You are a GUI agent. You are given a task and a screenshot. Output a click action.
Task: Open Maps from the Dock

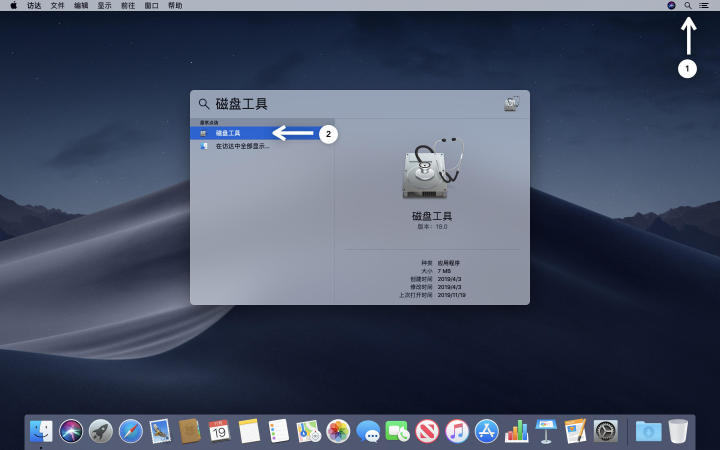pos(309,432)
